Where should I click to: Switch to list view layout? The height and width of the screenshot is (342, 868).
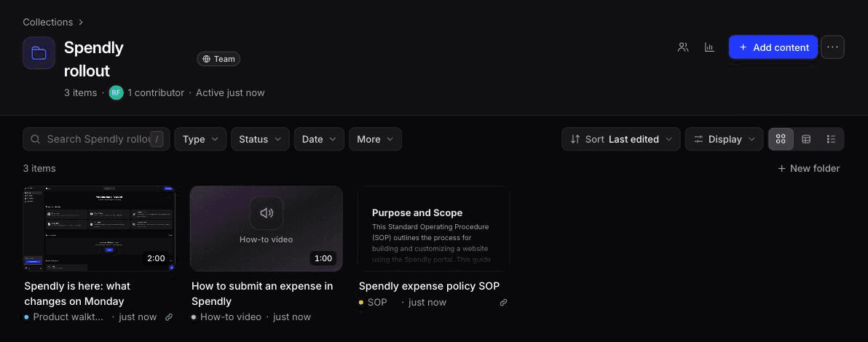pos(831,139)
